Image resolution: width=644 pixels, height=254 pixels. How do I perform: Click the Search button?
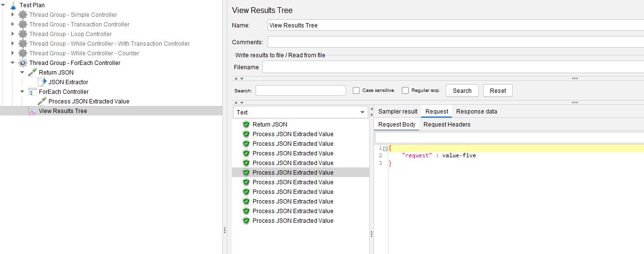462,90
